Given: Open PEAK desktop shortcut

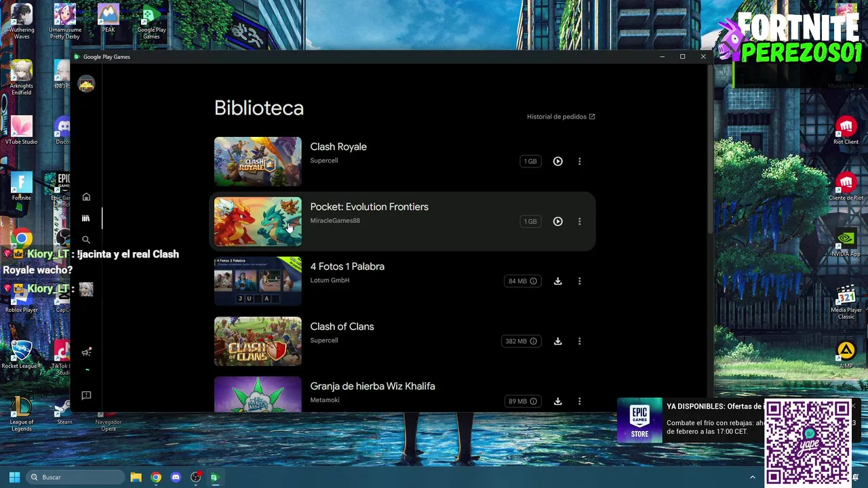Looking at the screenshot, I should click(108, 19).
